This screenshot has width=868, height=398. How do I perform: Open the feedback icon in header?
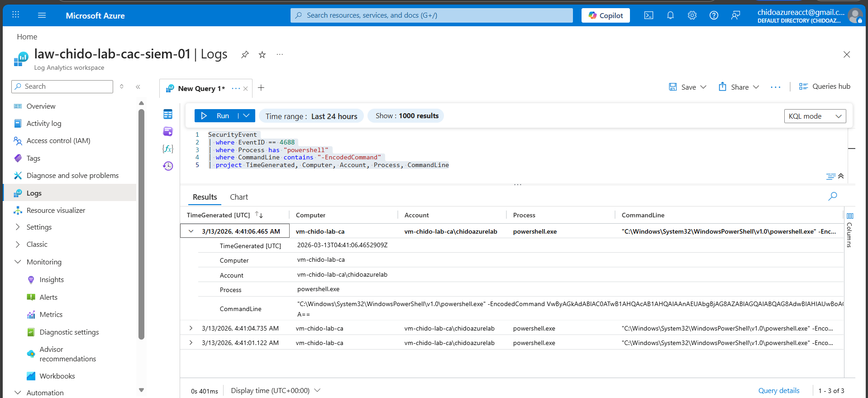tap(735, 15)
